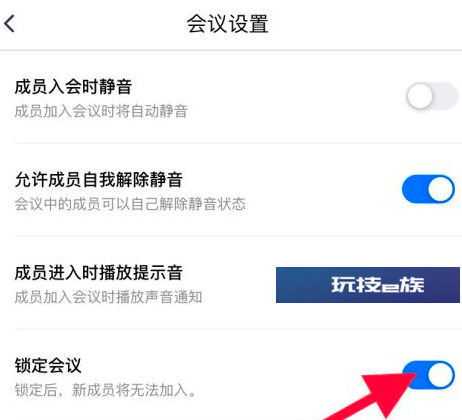Select the 锁定会议 setting label
462x420 pixels.
coord(48,365)
